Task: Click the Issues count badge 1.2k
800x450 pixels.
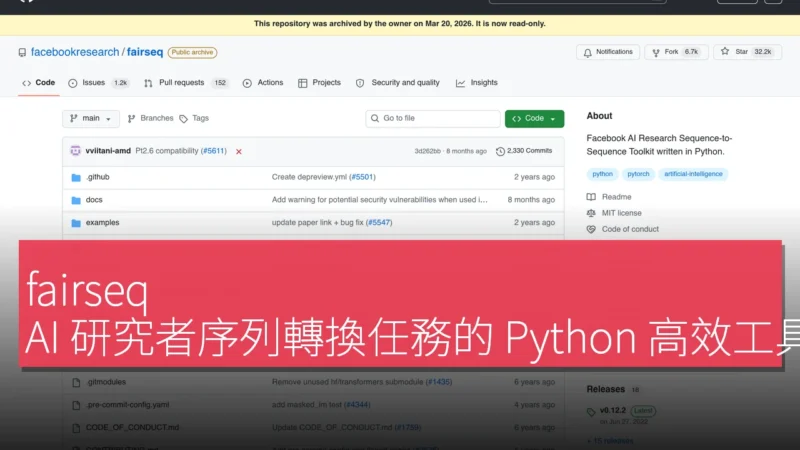Action: (120, 83)
